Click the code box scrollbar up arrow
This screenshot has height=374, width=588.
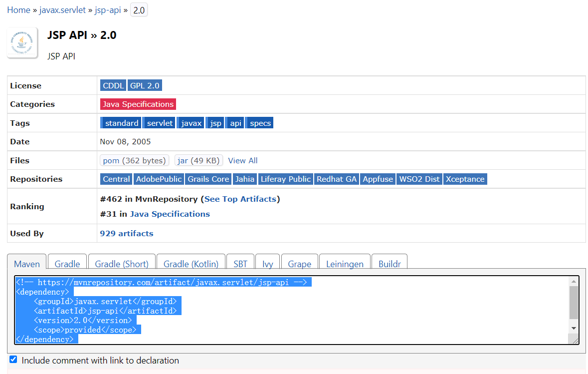(574, 281)
